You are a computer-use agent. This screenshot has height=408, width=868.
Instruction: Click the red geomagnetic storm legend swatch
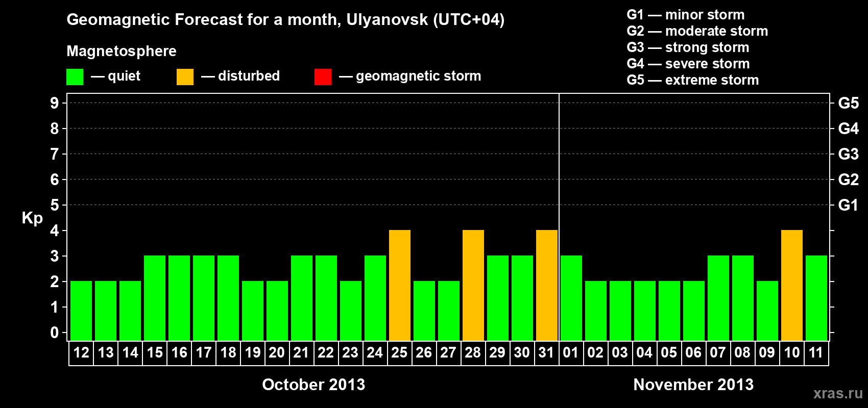click(323, 77)
